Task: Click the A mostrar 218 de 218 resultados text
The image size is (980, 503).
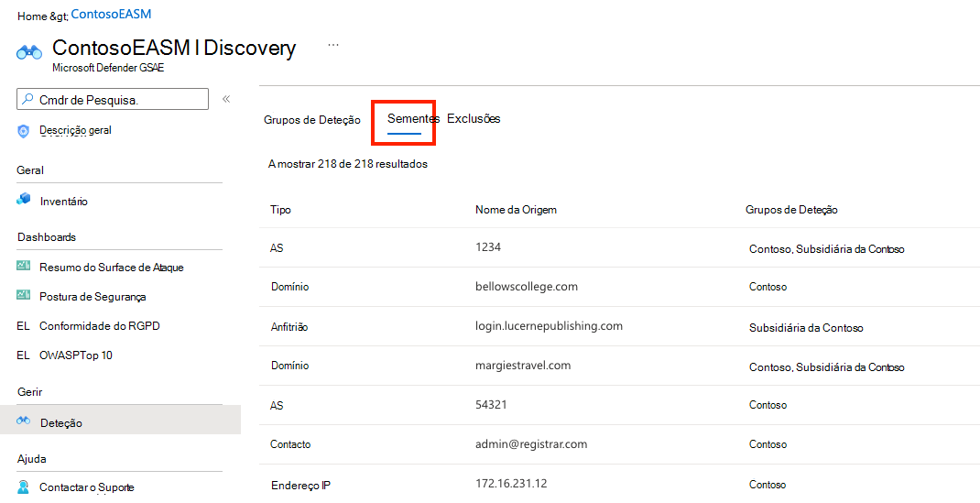Action: click(x=347, y=164)
